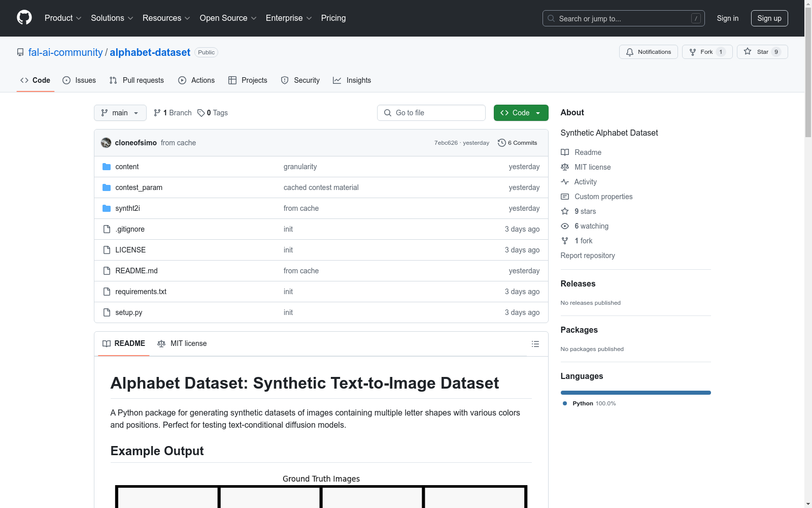
Task: Open the Security tab
Action: (300, 80)
